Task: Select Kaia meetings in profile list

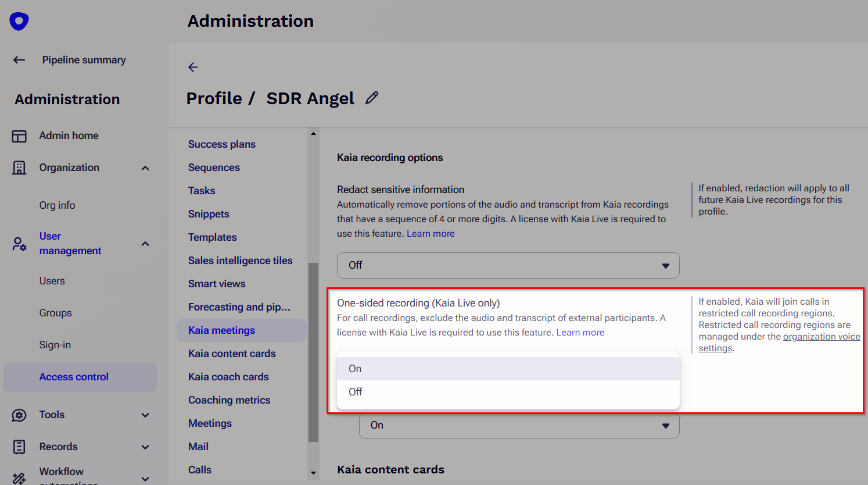Action: coord(241,330)
